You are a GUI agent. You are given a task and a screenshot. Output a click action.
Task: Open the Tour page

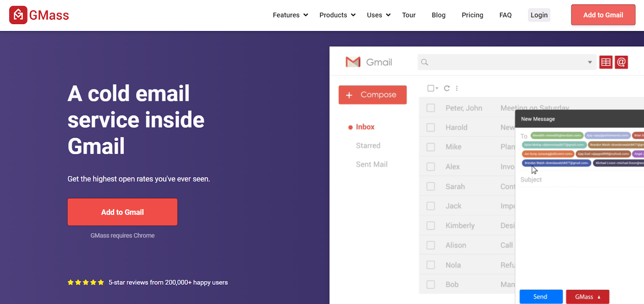pos(409,15)
